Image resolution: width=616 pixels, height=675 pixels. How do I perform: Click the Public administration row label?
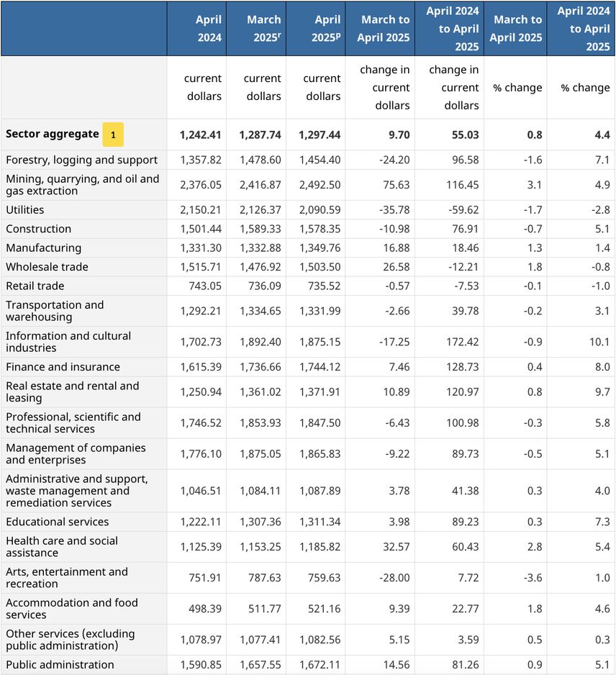click(60, 665)
